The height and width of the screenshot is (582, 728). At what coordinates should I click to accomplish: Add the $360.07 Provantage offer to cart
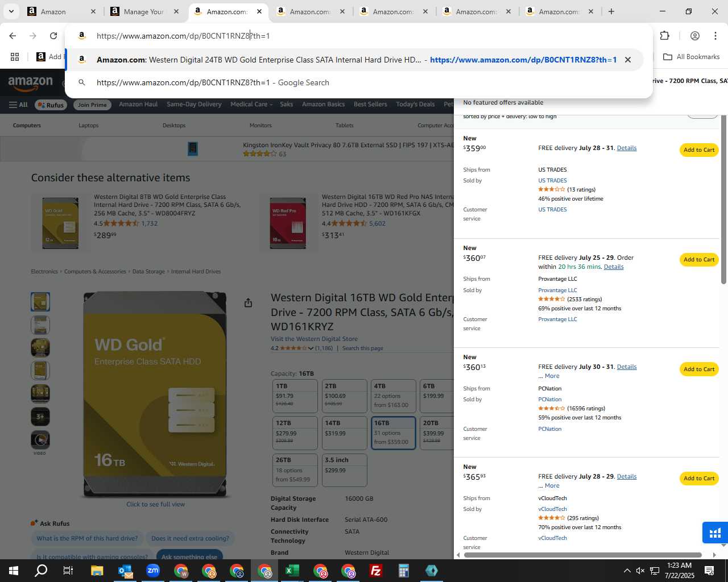point(699,260)
